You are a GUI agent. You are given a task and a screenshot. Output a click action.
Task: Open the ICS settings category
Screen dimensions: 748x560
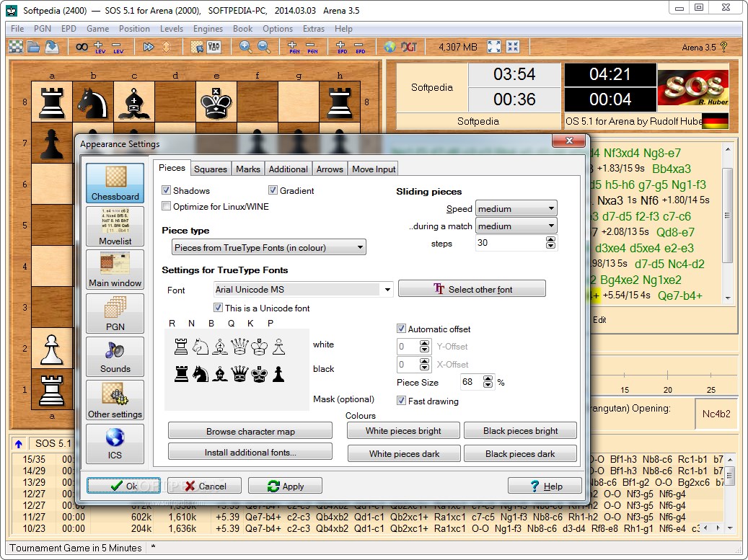point(115,444)
